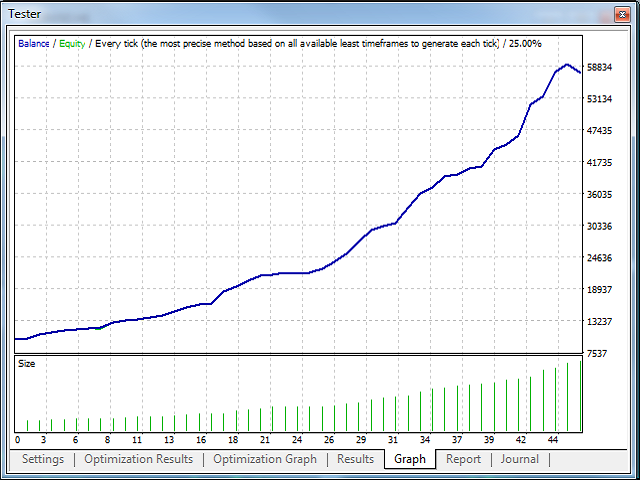
Task: Click the Size label in lower panel
Action: (27, 364)
